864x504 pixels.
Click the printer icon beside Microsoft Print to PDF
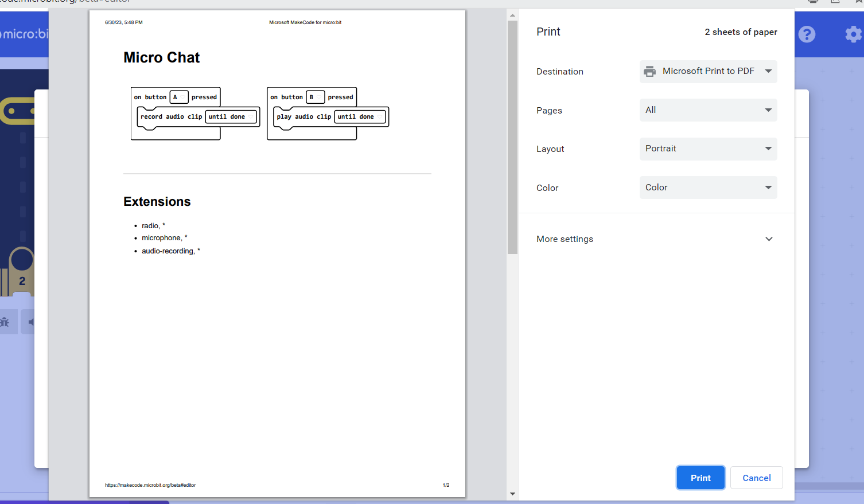650,71
